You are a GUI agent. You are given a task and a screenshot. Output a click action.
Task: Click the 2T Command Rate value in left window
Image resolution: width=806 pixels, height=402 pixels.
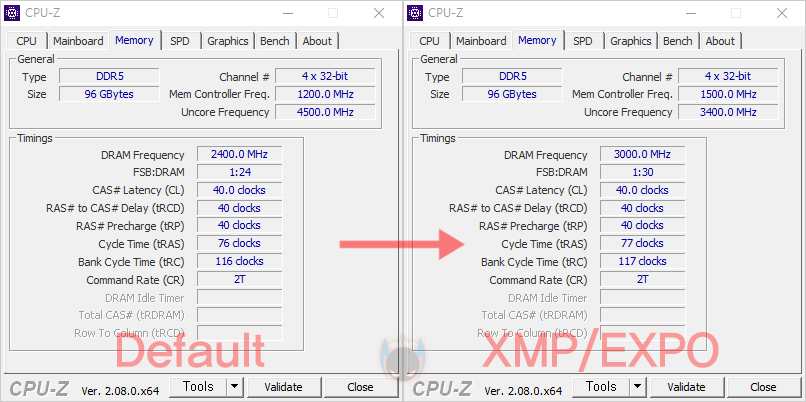click(x=240, y=279)
